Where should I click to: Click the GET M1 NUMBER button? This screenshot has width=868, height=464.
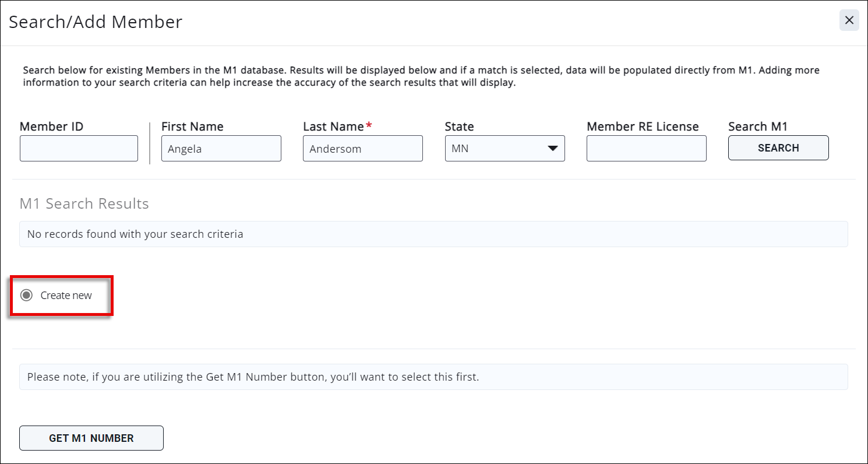coord(91,438)
